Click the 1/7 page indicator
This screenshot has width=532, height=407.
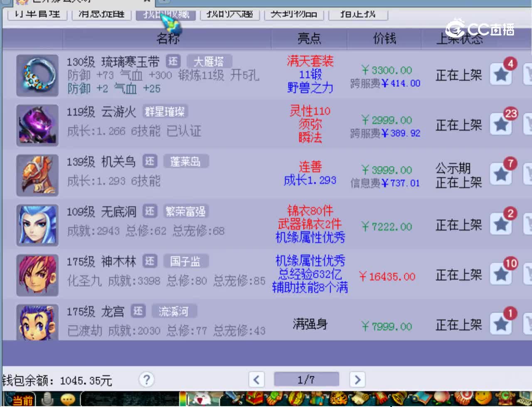coord(306,380)
